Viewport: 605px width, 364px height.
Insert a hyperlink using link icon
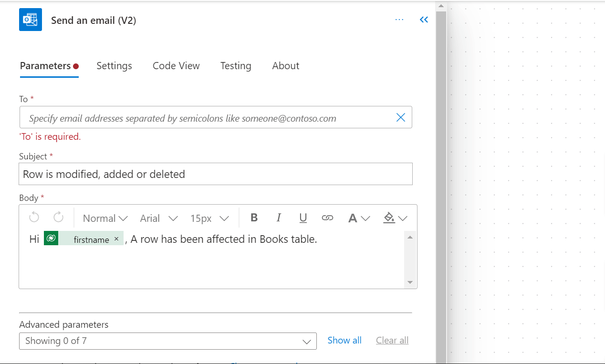[x=327, y=218]
